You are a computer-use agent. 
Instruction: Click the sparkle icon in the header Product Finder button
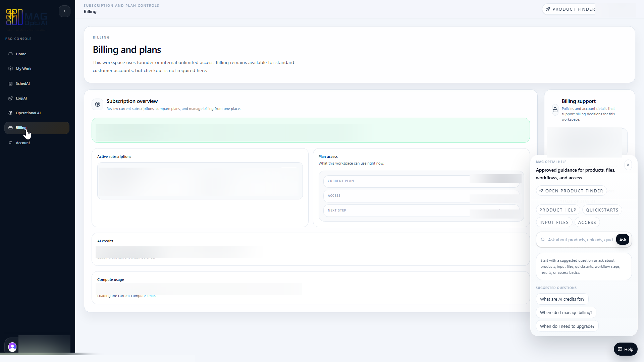click(x=548, y=9)
